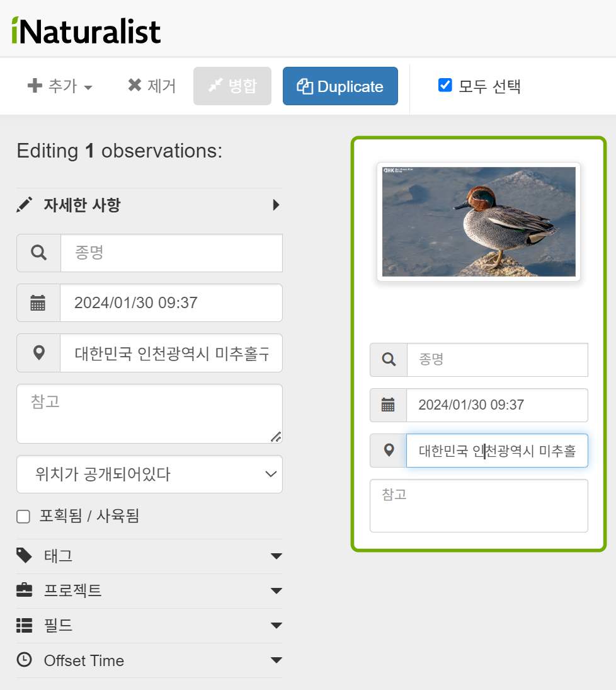Grab the resize handle of left notes textarea

[276, 437]
